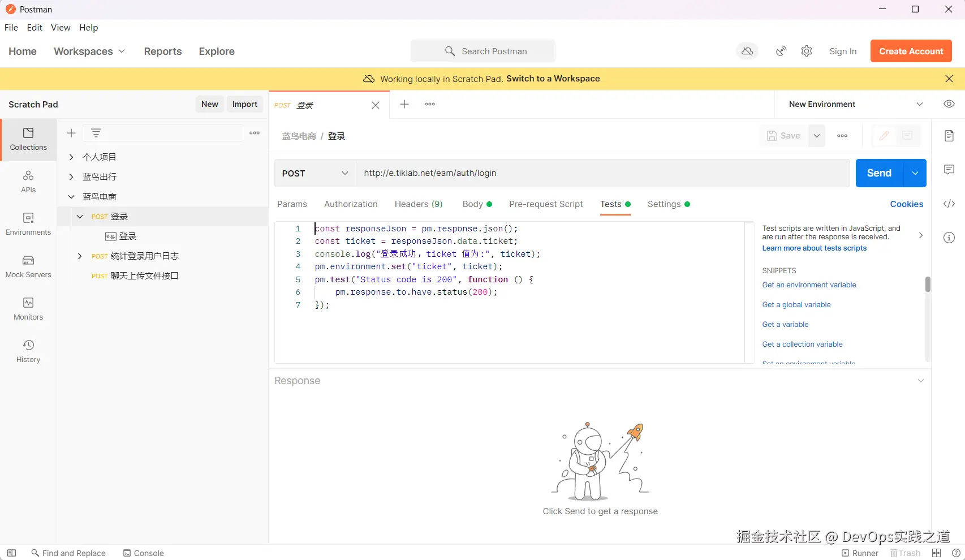Expand the 个人项目 collection

tap(71, 157)
